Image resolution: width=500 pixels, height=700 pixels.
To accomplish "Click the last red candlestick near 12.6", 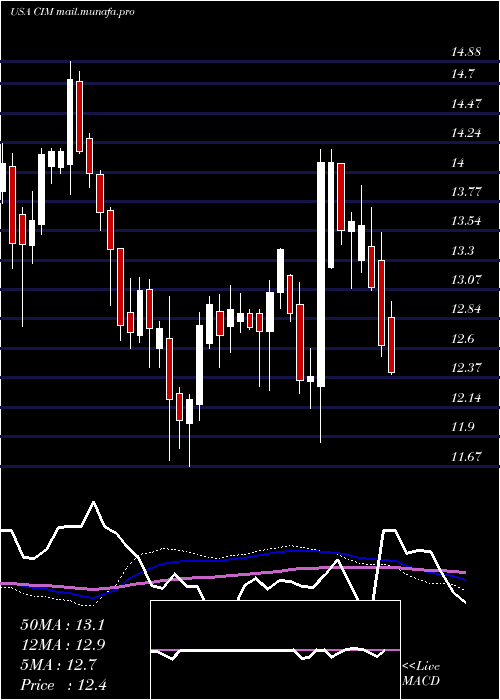I will pyautogui.click(x=392, y=345).
